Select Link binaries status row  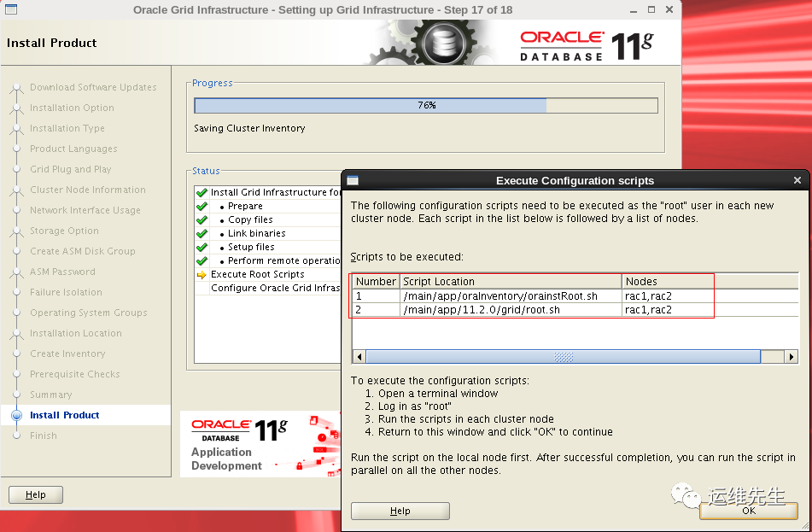pyautogui.click(x=268, y=233)
